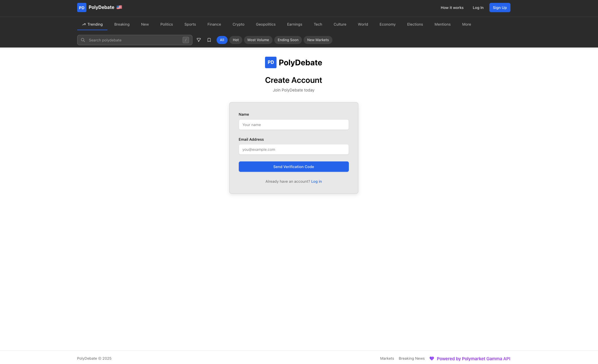Viewport: 598px width, 364px height.
Task: Switch to the Trending tab
Action: click(92, 24)
